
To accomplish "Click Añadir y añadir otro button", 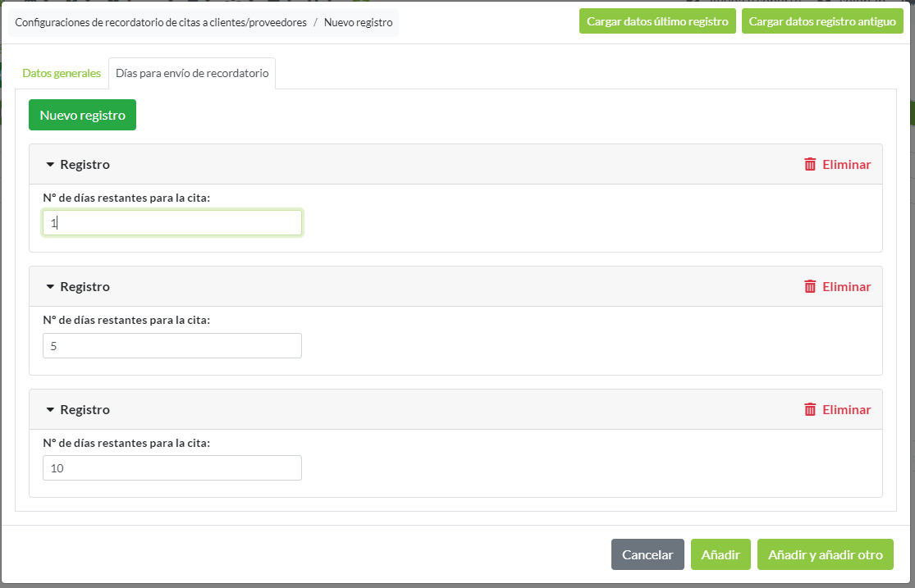I will (825, 554).
